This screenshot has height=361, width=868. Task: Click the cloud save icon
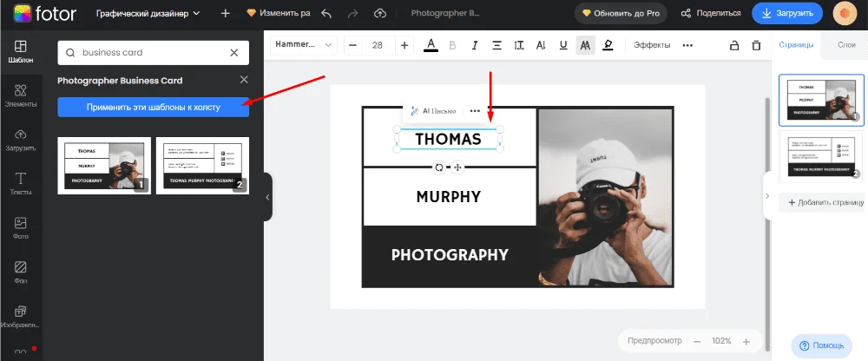[x=380, y=14]
